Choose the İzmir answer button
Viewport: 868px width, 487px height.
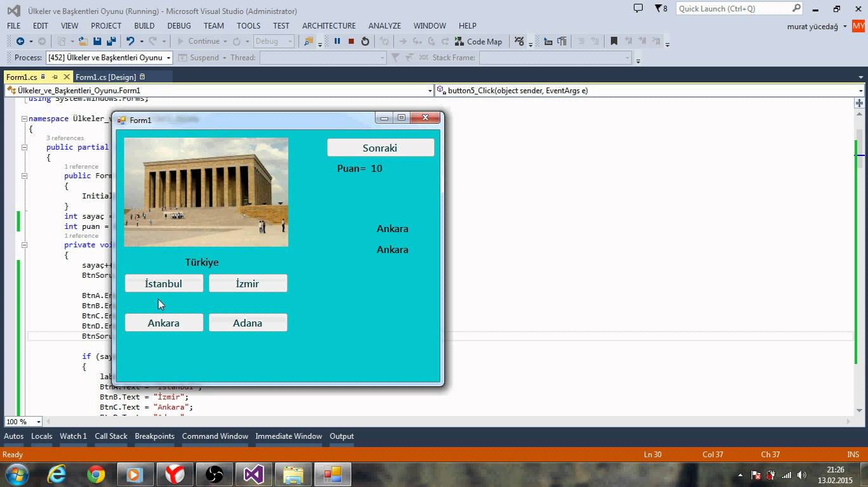click(248, 283)
